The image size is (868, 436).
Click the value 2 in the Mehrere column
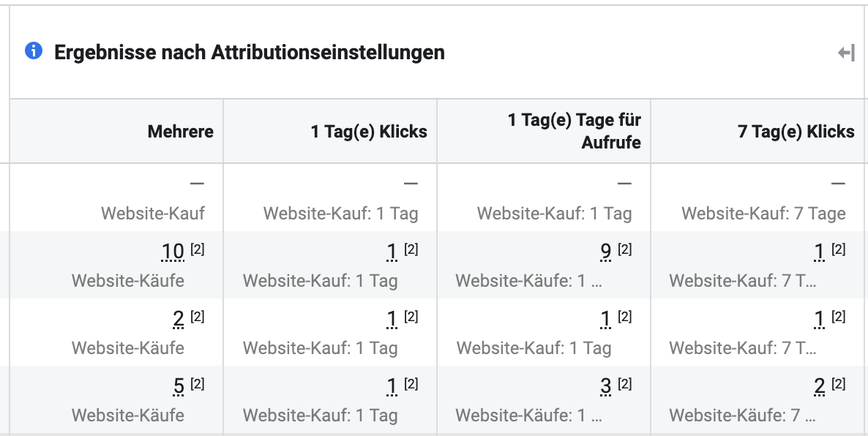pyautogui.click(x=179, y=319)
